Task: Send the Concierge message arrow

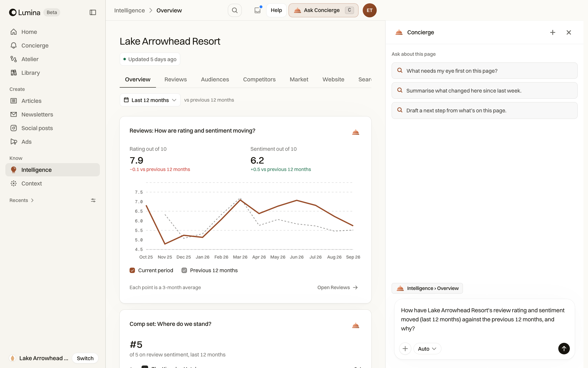Action: (564, 349)
